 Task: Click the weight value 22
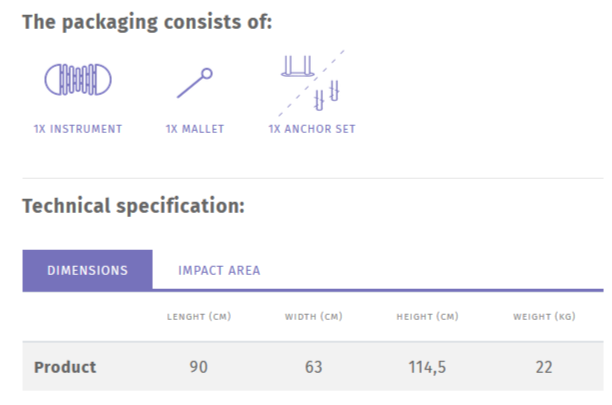click(x=543, y=367)
